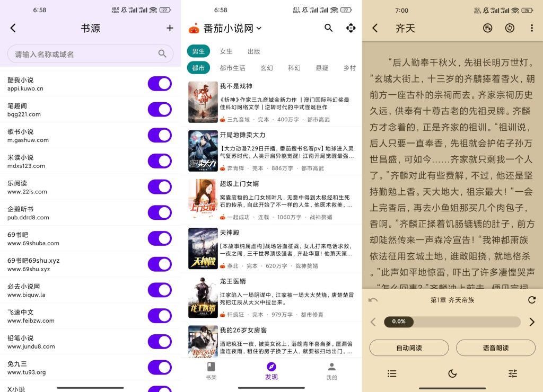Select the 玄幻 category
The height and width of the screenshot is (392, 543).
pos(267,68)
